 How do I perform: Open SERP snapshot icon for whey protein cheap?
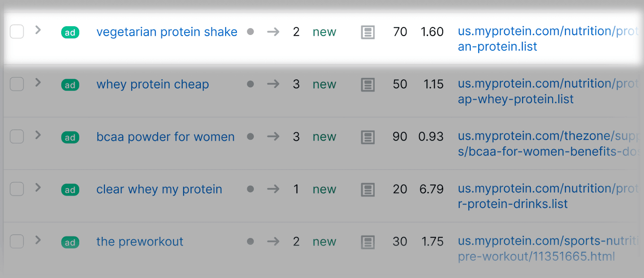(x=367, y=85)
